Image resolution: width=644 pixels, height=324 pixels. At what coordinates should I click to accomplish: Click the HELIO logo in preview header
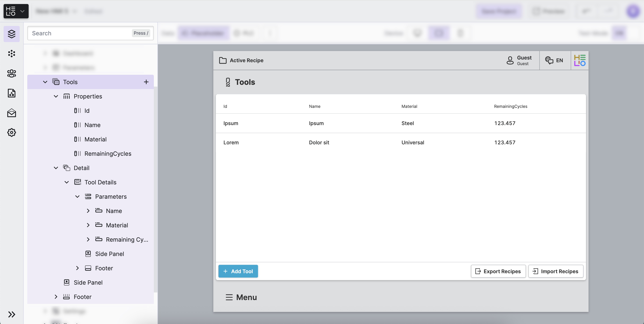[x=580, y=60]
